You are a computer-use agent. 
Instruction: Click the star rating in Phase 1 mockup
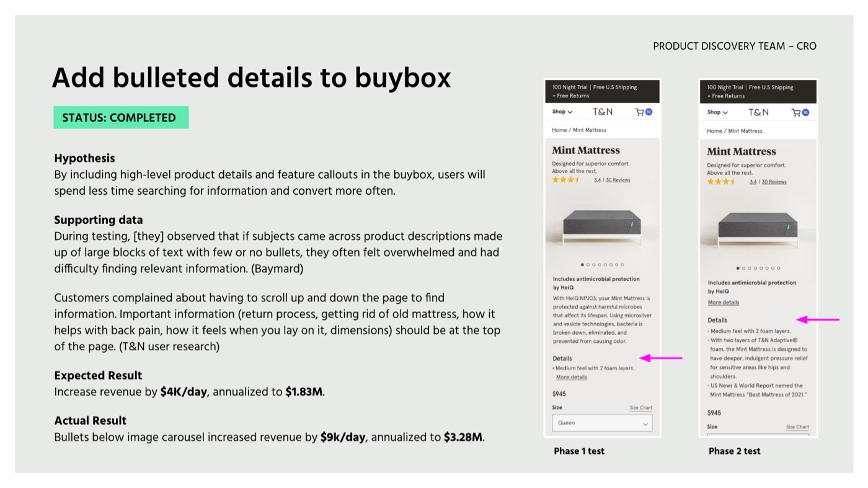(x=565, y=180)
